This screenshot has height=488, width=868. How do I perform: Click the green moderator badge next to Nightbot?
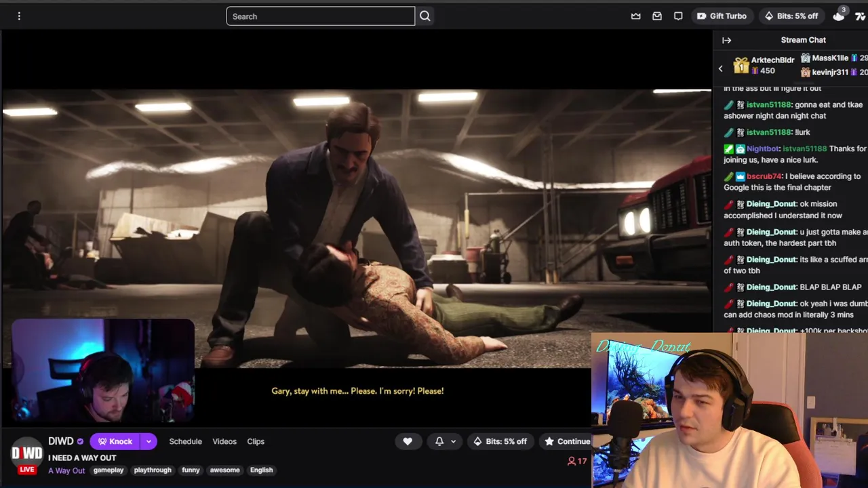[x=728, y=149]
